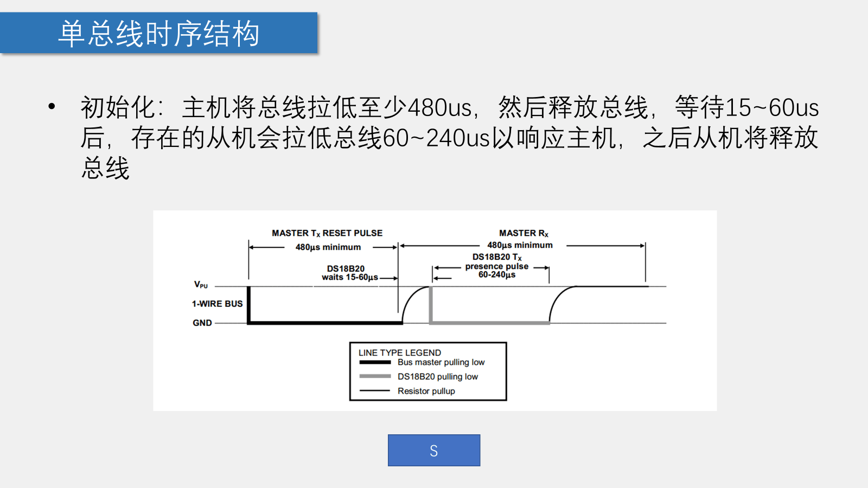Click the black reset pulse waveform segment
This screenshot has width=868, height=488.
pos(325,323)
